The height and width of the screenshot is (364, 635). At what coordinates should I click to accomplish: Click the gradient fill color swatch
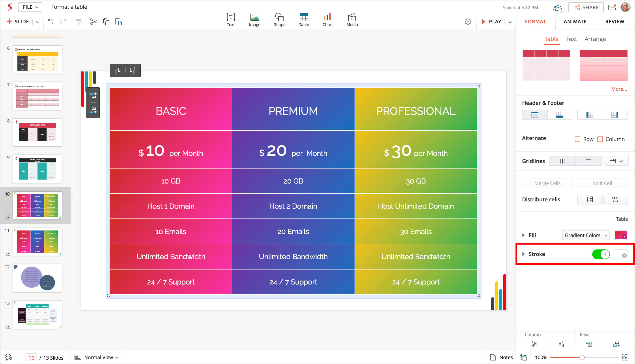coord(620,235)
